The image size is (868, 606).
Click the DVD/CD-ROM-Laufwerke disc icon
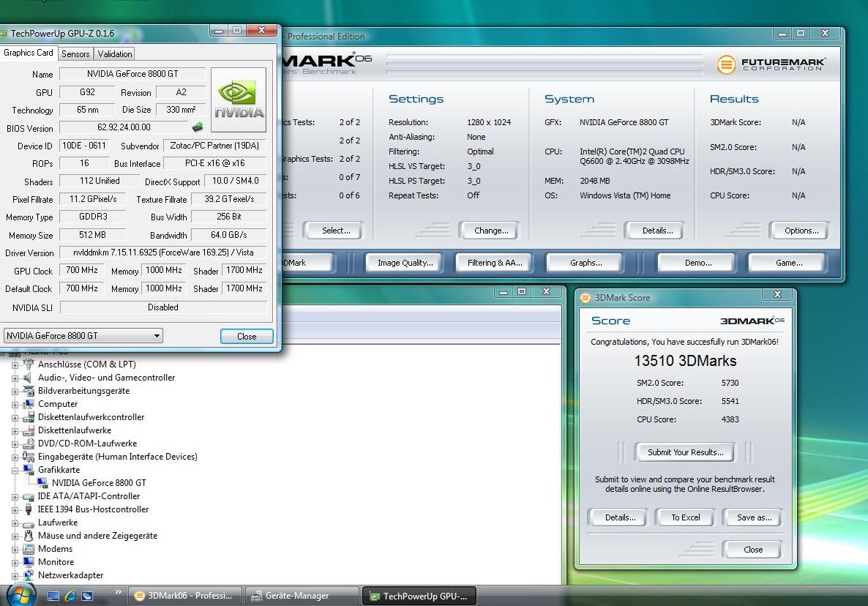(x=29, y=444)
